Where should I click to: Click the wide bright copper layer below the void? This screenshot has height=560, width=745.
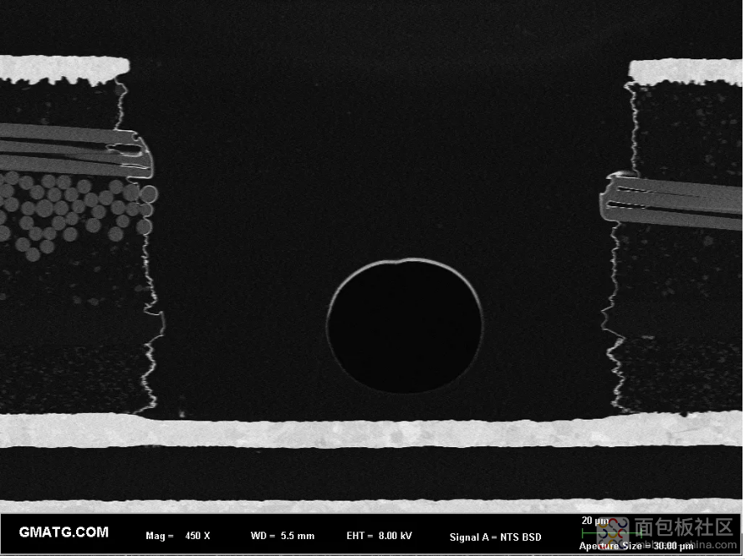(x=371, y=430)
